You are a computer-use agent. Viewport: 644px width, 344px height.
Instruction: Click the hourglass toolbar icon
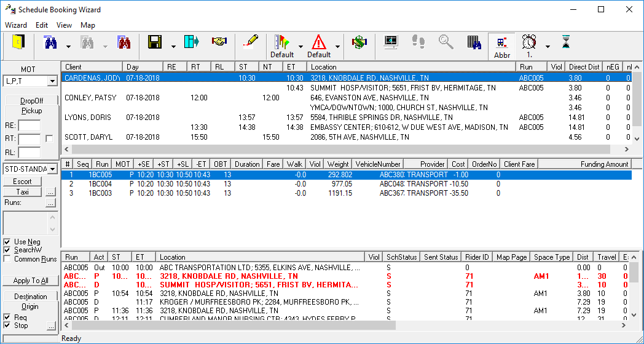click(566, 42)
